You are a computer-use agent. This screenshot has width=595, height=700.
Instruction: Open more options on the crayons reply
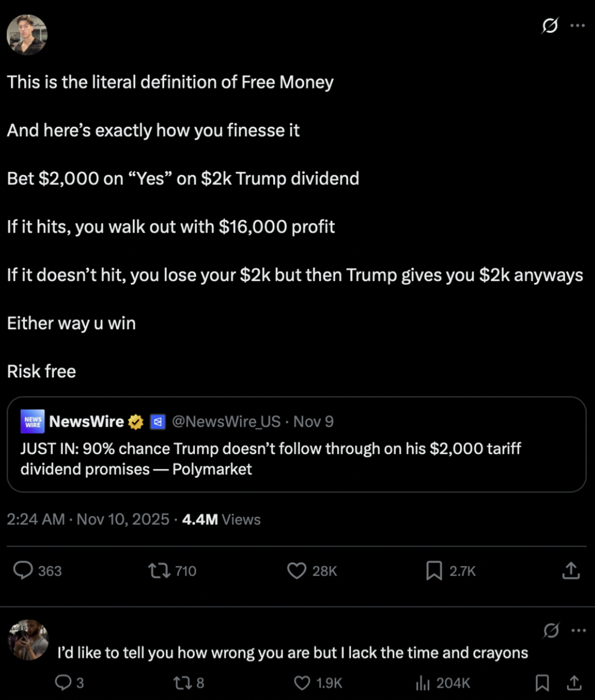[578, 630]
